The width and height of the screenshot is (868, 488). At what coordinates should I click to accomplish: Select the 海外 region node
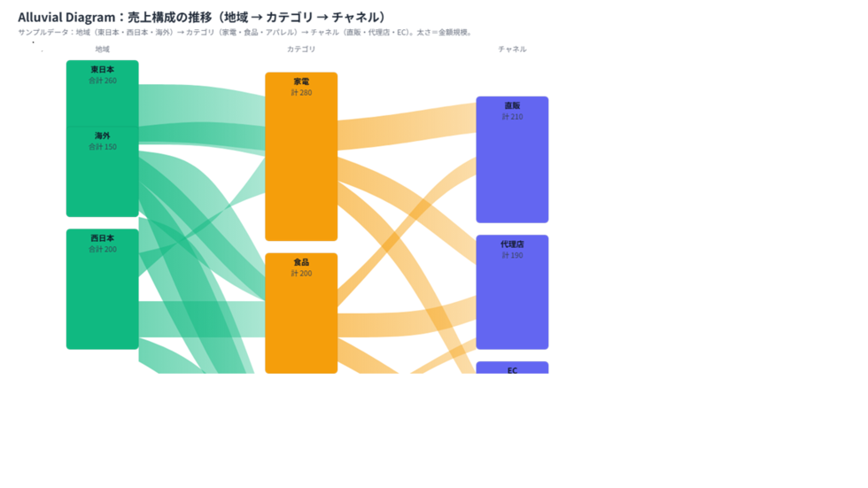103,172
